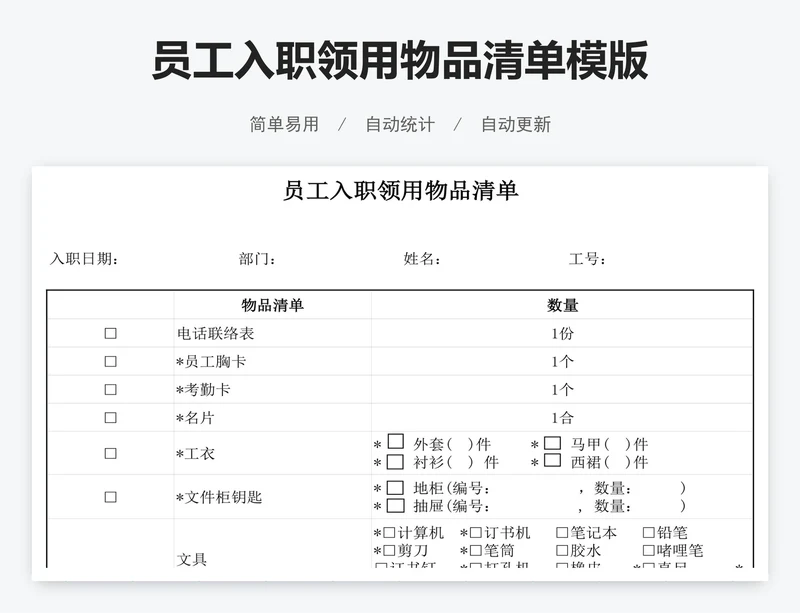This screenshot has height=613, width=800.
Task: Tick the checkbox for *文件柜钥匙 row
Action: 110,497
